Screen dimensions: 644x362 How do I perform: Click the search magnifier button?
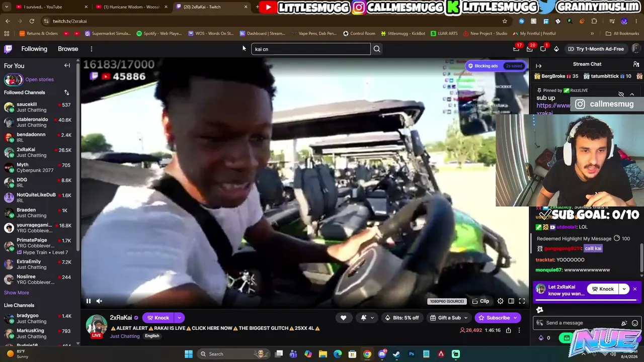click(377, 49)
